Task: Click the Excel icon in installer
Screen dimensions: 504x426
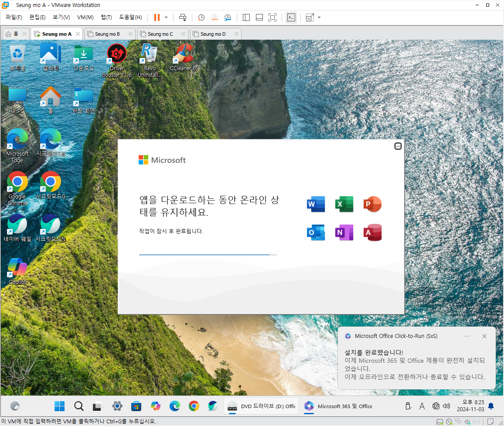Action: [x=344, y=204]
